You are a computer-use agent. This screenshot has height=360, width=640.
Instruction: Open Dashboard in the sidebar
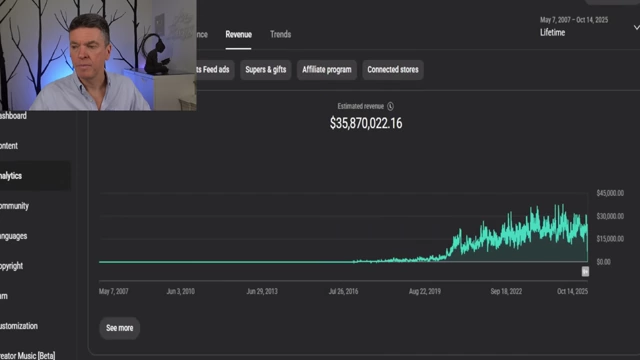[13, 116]
